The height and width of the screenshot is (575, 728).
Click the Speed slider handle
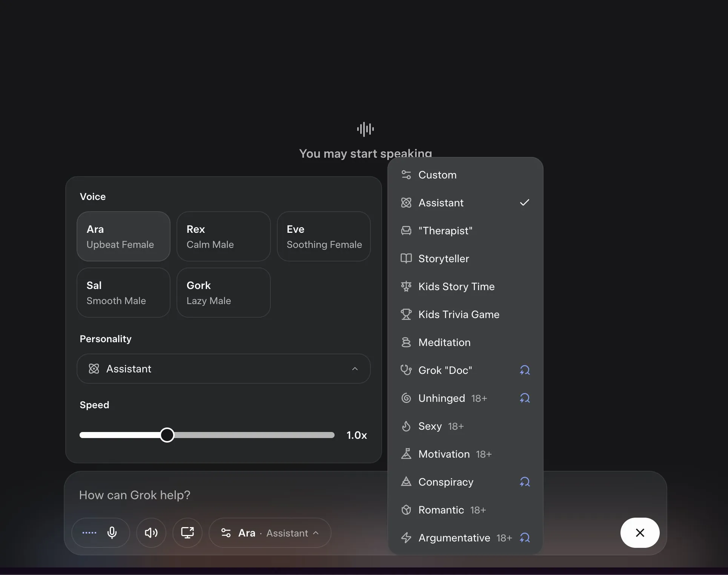[x=167, y=435]
